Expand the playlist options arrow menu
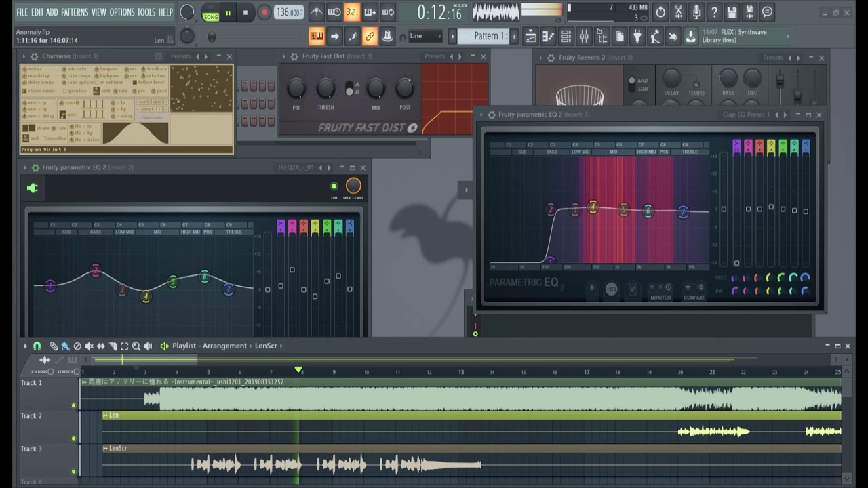Viewport: 868px width, 488px height. click(x=25, y=346)
